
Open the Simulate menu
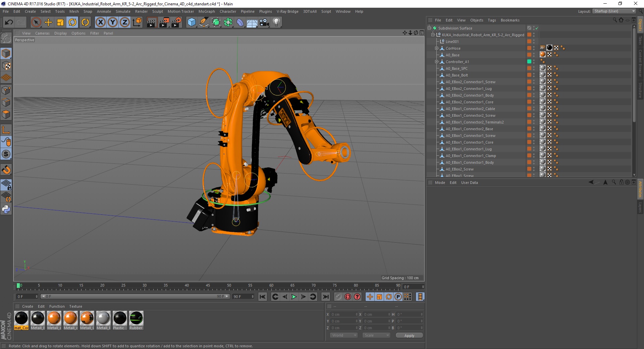[x=123, y=11]
